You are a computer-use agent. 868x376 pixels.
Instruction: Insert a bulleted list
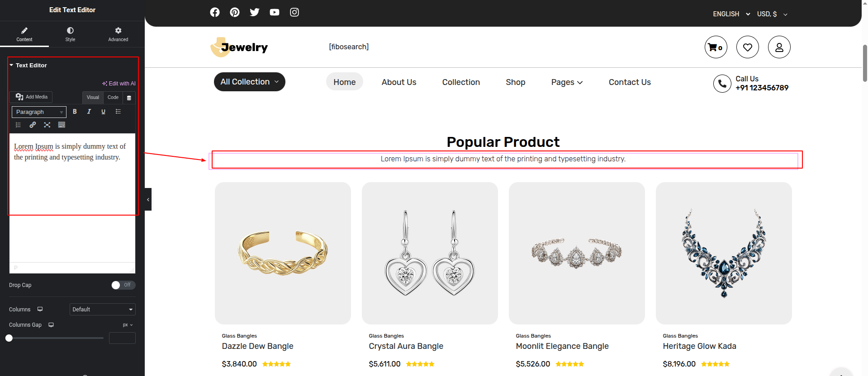[118, 112]
